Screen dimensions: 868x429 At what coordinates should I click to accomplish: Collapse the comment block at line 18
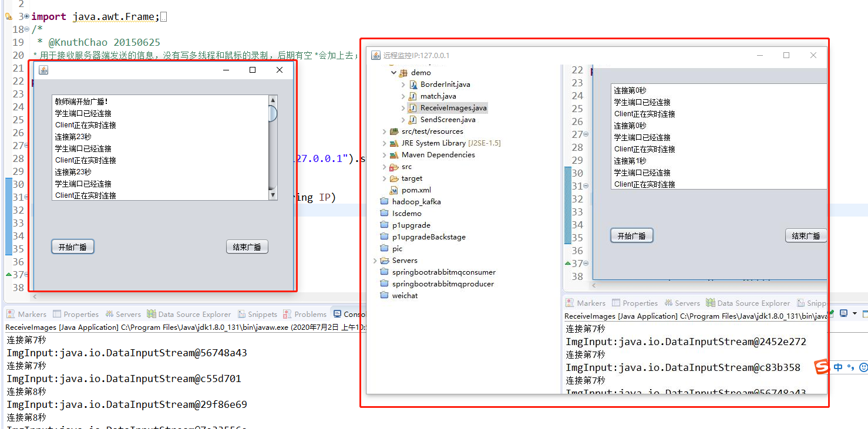click(26, 29)
